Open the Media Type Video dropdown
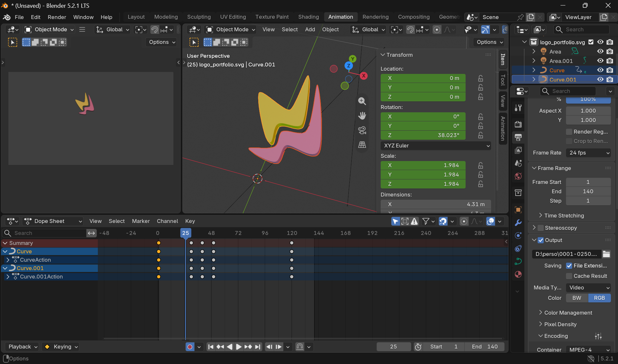 point(588,288)
